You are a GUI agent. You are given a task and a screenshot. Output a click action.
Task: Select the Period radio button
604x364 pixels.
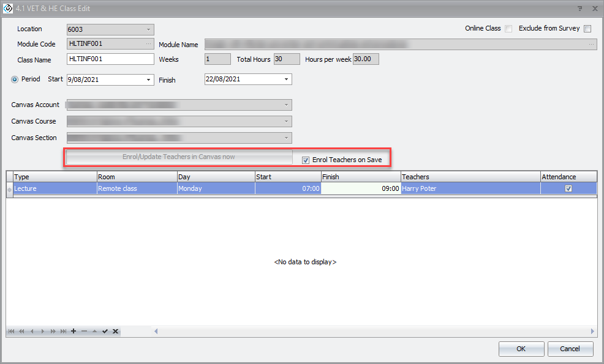click(15, 80)
